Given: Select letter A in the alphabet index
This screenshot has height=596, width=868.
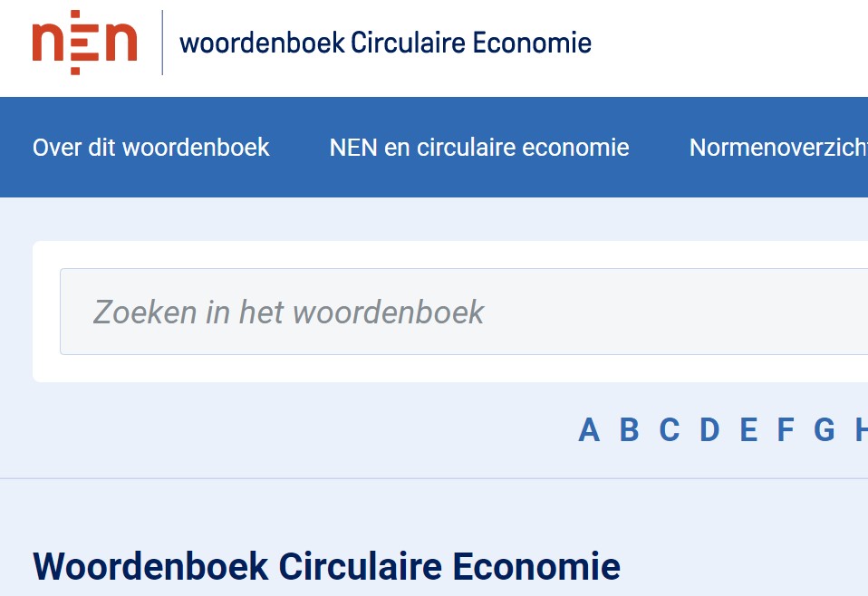Looking at the screenshot, I should 589,430.
